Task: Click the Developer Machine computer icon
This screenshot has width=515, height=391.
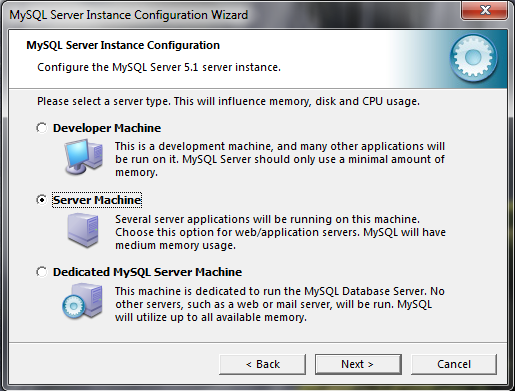Action: 83,157
